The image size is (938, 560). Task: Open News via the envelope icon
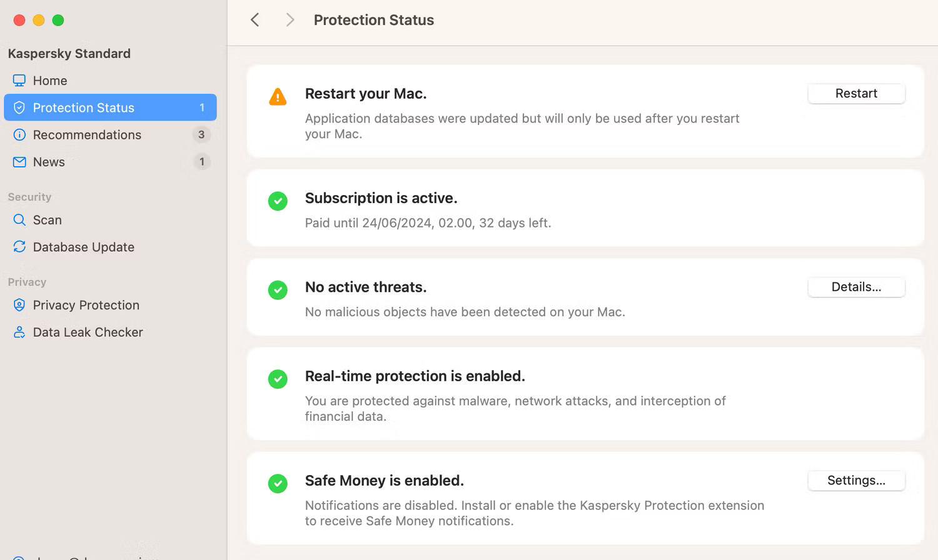coord(19,162)
